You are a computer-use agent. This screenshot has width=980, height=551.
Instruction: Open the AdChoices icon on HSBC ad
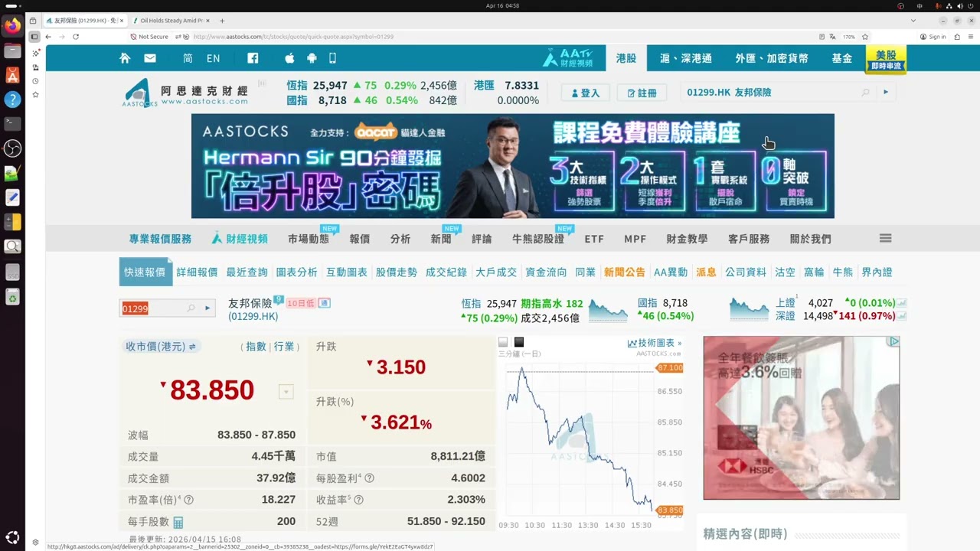893,341
